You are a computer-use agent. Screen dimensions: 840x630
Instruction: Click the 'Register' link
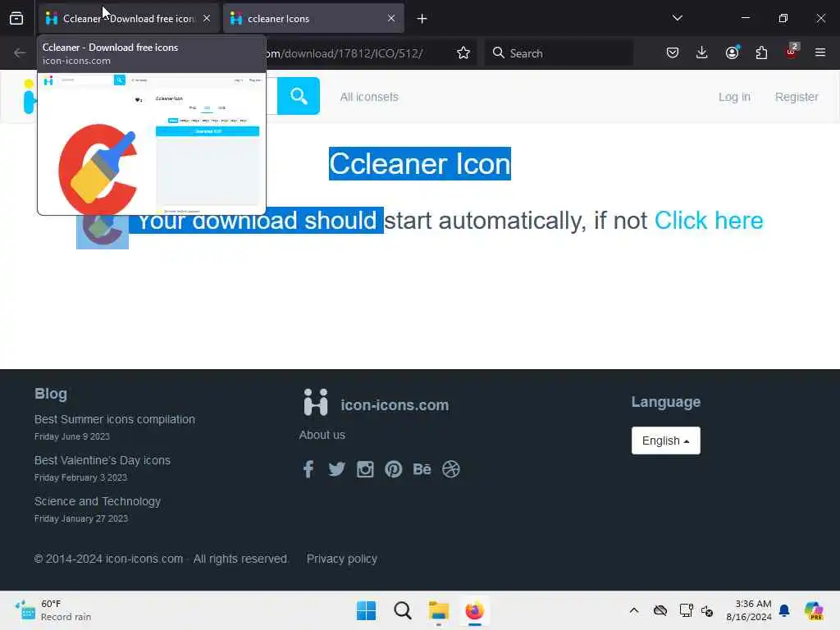[796, 97]
